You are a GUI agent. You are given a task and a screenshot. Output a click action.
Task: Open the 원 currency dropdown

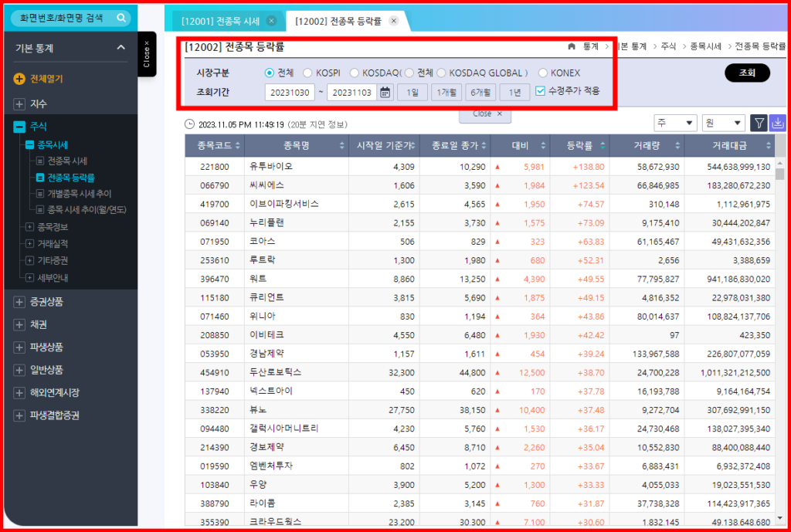pos(723,123)
